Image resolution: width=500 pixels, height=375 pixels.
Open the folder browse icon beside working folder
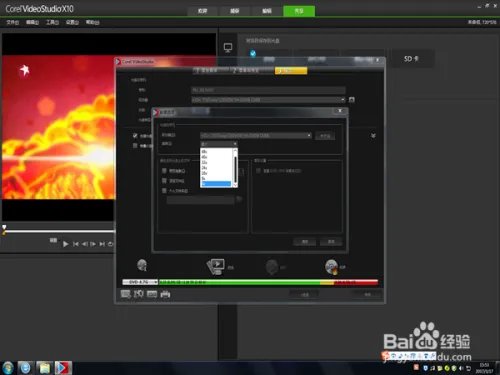coord(352,100)
